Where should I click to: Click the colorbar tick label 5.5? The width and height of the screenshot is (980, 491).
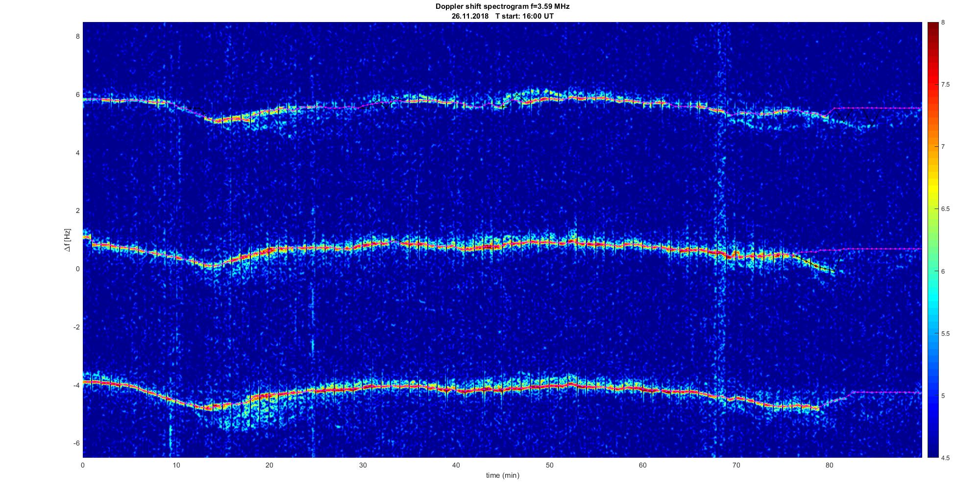(x=946, y=334)
